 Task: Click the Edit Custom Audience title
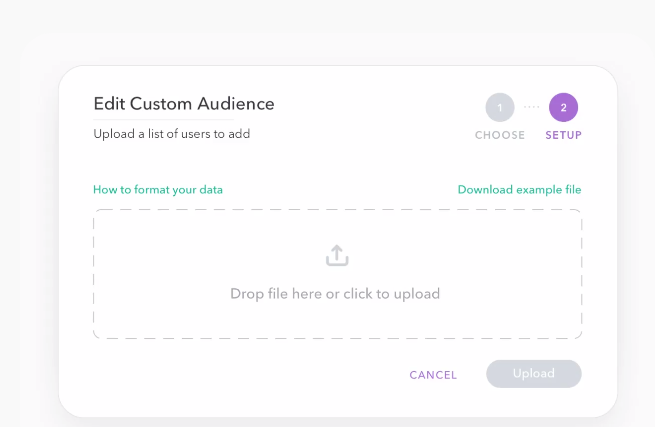(x=184, y=104)
